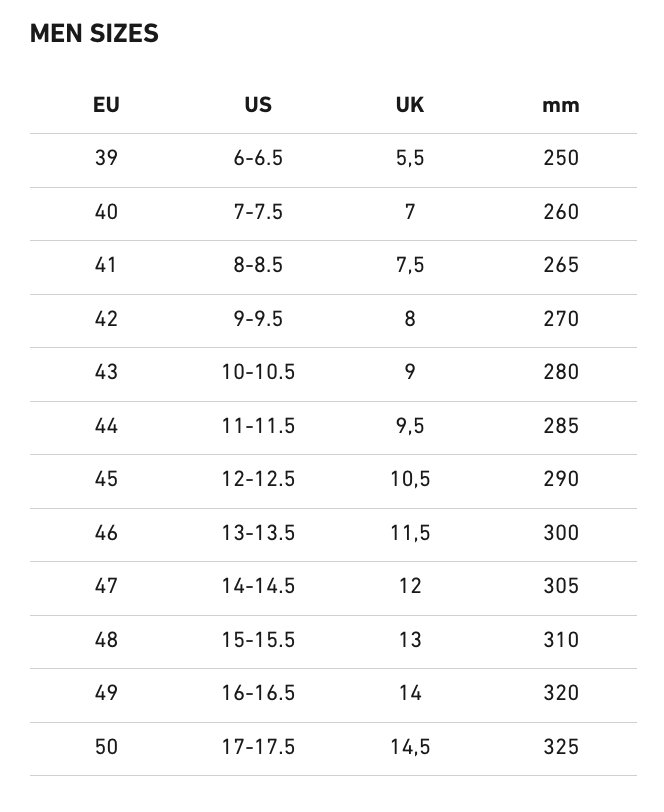
Task: Select US size 7-7.5 cell
Action: [258, 212]
